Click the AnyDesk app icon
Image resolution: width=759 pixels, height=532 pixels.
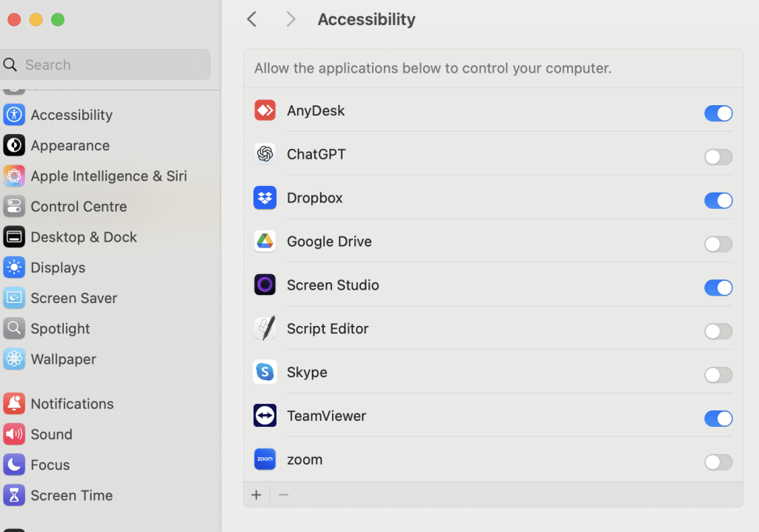click(x=265, y=110)
